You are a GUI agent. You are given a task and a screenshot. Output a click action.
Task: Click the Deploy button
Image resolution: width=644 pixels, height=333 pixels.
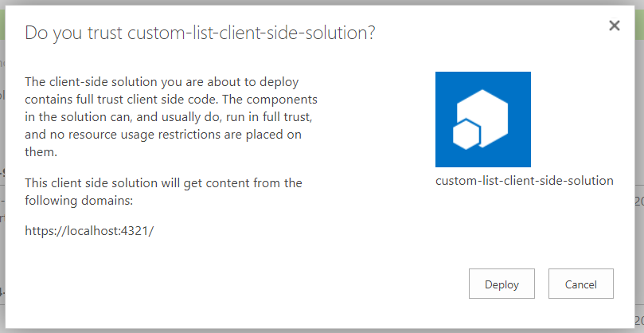coord(502,284)
